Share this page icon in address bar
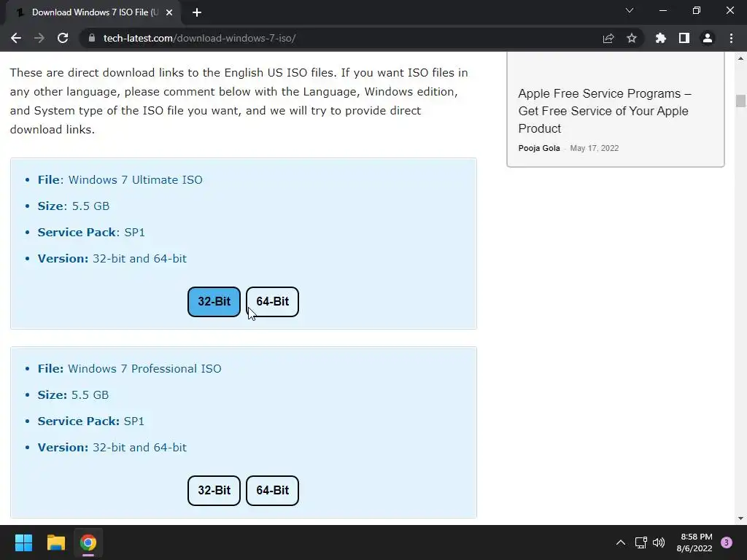This screenshot has height=560, width=747. 608,38
